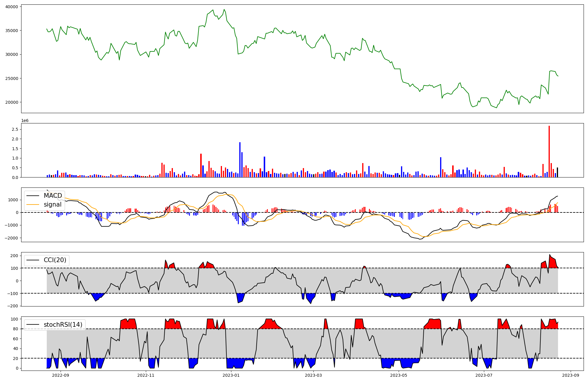Screen dimensions: 588x382
Task: Click the 2022-11 date axis label
Action: tap(146, 375)
